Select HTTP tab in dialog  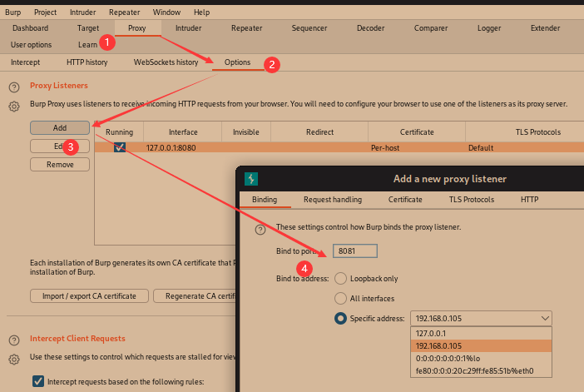tap(529, 200)
